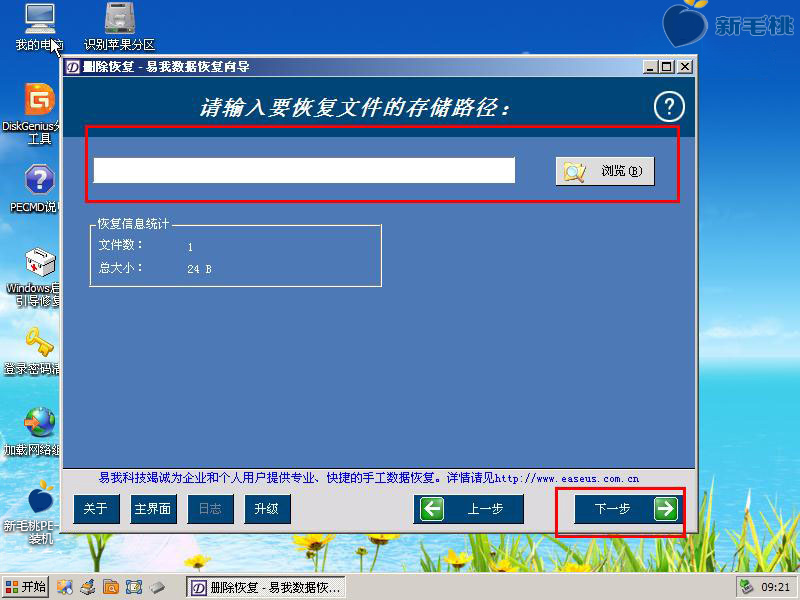Click the 恢复信息统计 group label
The image size is (800, 600).
(x=133, y=224)
